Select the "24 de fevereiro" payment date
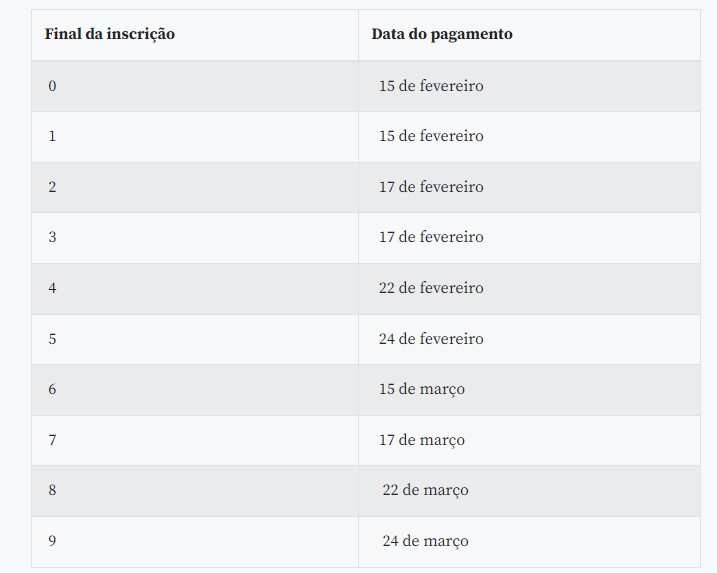The height and width of the screenshot is (573, 717). [431, 339]
